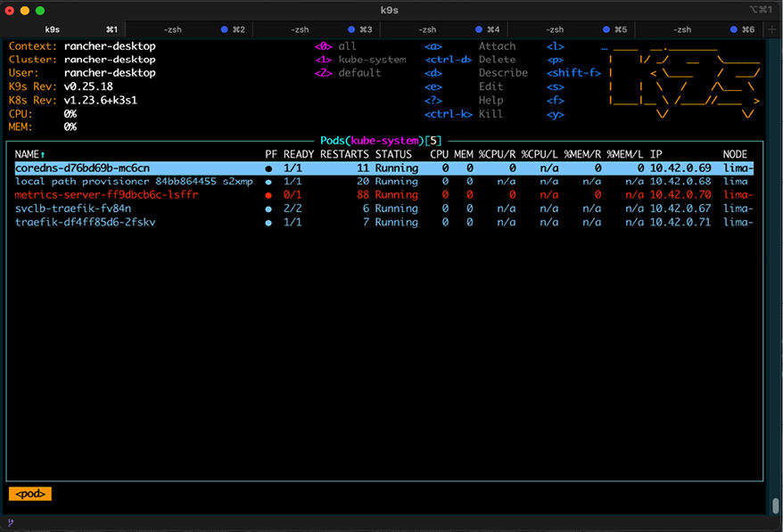The width and height of the screenshot is (783, 532).
Task: Select the svclb-traefik-fv84n pod row
Action: pos(383,209)
